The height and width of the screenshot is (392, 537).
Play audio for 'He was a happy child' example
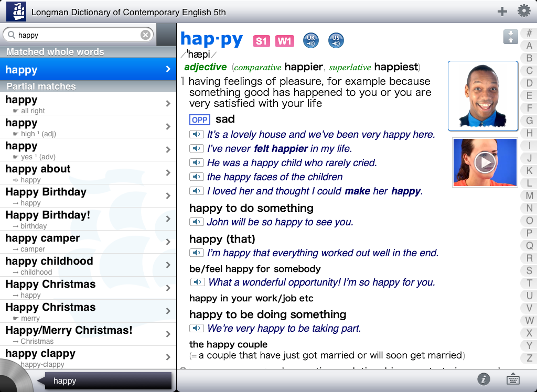click(x=197, y=162)
